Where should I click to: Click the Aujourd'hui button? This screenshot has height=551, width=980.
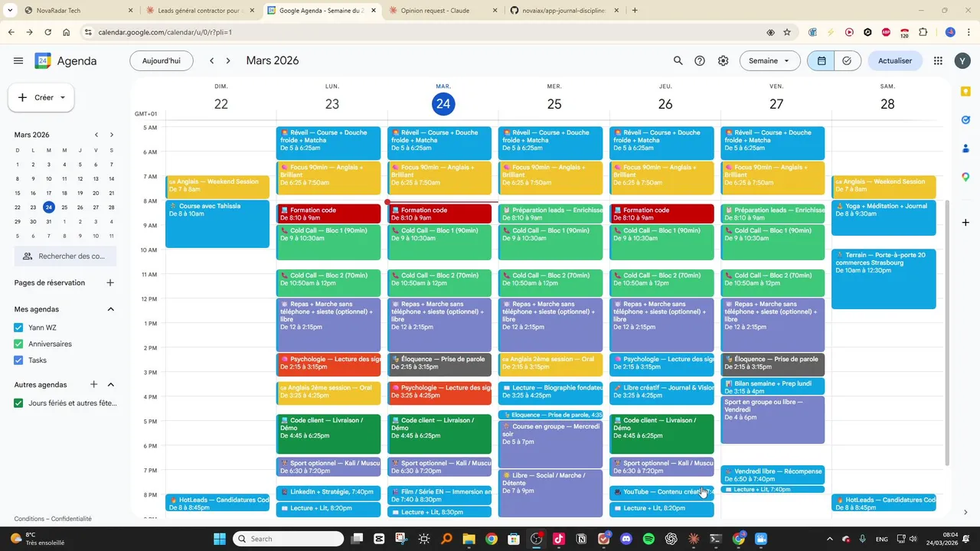(162, 60)
